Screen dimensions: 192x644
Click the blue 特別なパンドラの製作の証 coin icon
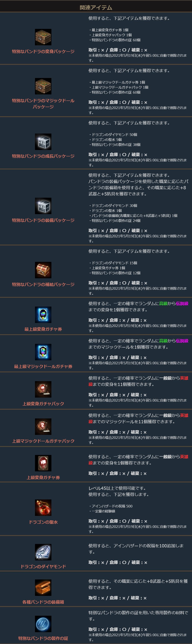point(43,624)
